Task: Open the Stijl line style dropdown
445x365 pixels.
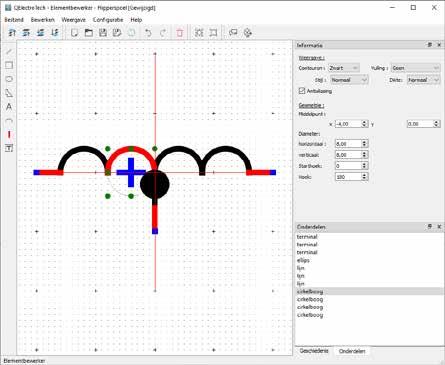Action: click(x=349, y=80)
